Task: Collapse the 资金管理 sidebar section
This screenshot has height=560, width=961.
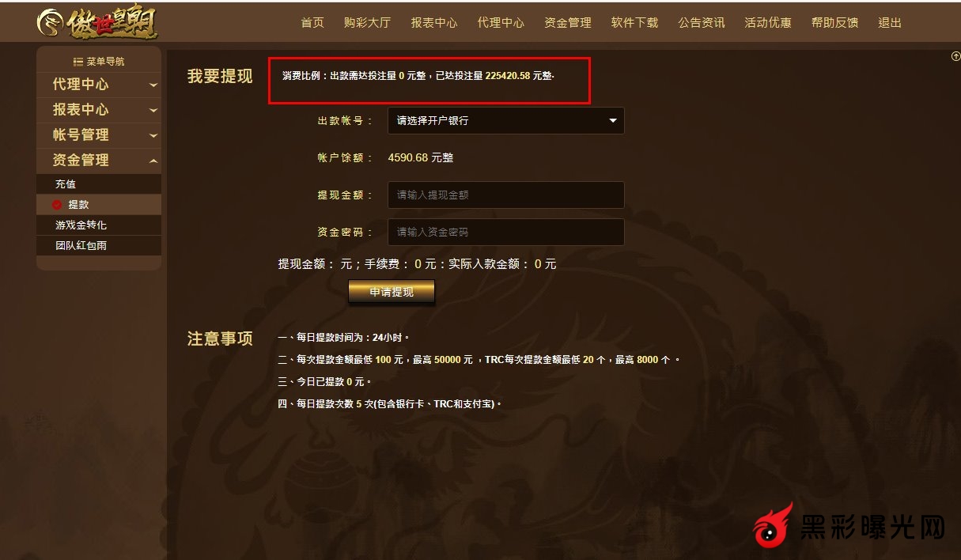Action: [x=99, y=161]
